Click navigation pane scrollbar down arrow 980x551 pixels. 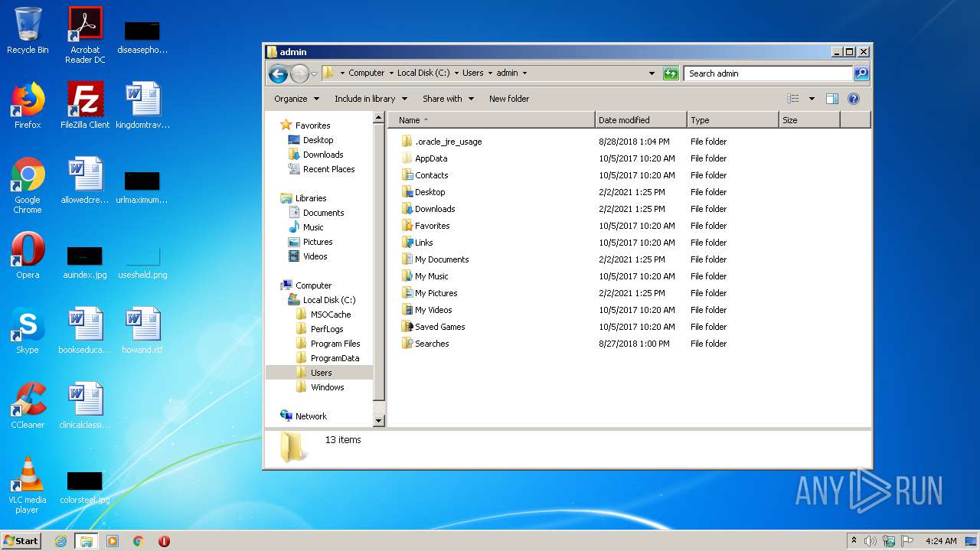(378, 421)
